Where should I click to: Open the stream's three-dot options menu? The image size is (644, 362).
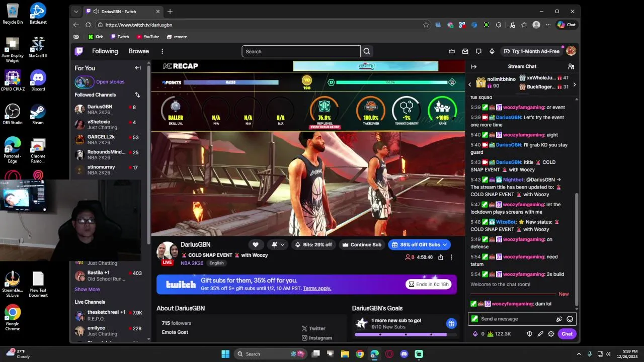tap(451, 257)
